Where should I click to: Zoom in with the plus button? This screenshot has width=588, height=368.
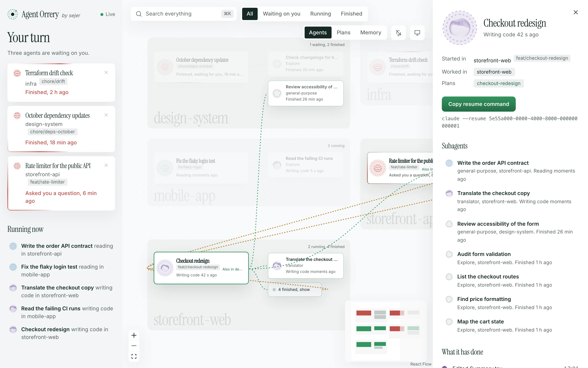(134, 335)
